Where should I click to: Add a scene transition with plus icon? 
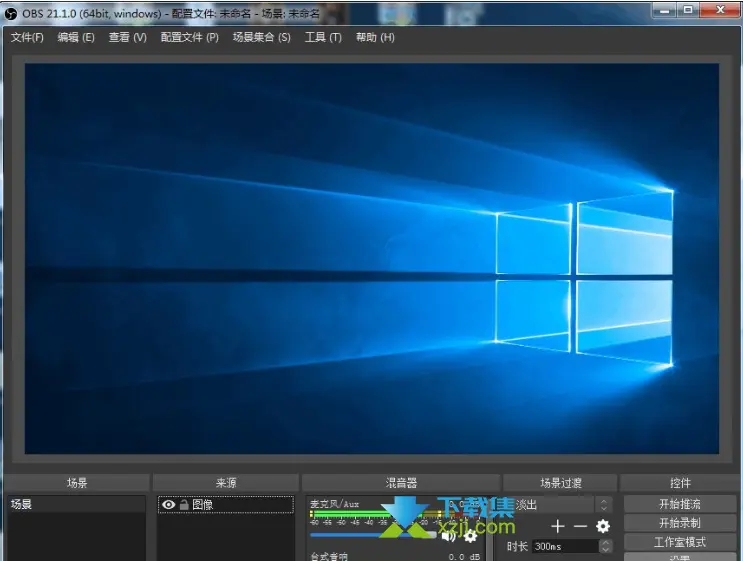point(558,526)
